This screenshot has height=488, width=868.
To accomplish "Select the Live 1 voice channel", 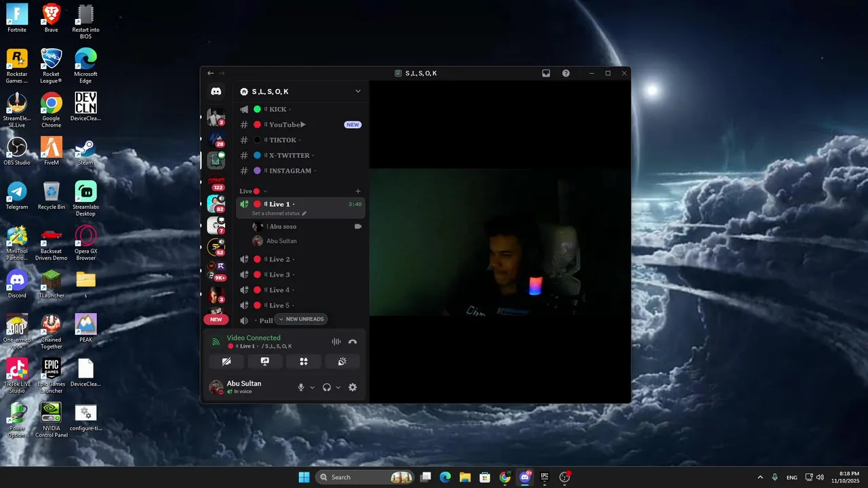I will pyautogui.click(x=300, y=207).
